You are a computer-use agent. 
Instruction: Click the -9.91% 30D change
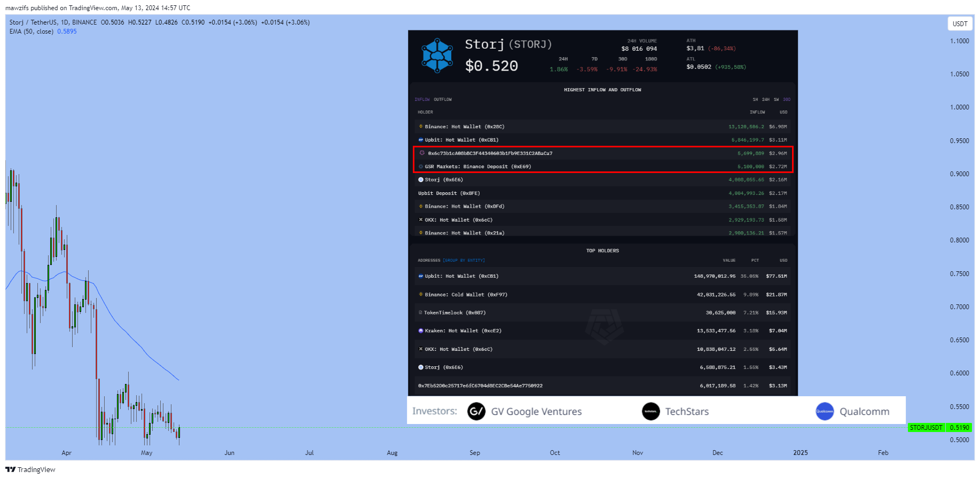click(x=616, y=69)
